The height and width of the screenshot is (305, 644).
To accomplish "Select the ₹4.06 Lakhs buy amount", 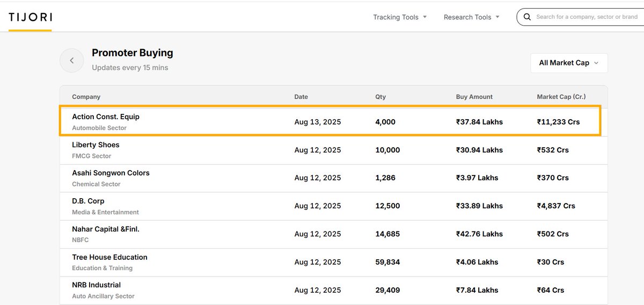I will click(477, 262).
